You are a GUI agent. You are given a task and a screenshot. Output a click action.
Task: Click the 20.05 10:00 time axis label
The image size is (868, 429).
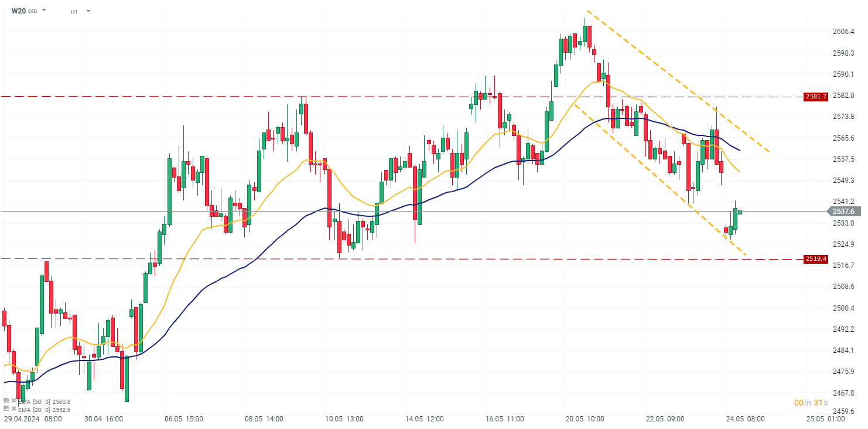click(x=586, y=419)
